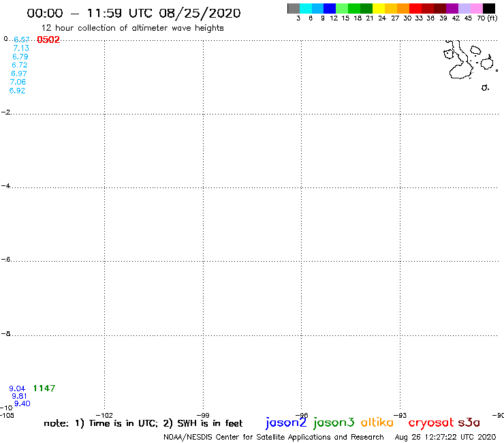The image size is (504, 443).
Task: Click the -2 latitude axis label
Action: point(5,112)
